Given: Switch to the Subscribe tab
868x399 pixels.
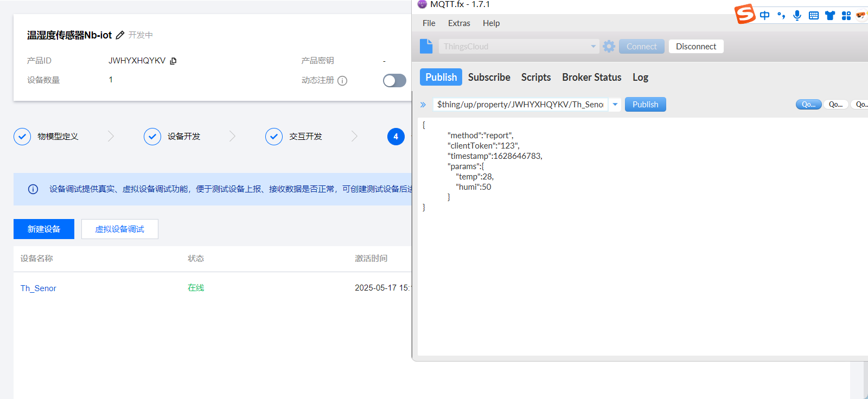Looking at the screenshot, I should point(489,77).
